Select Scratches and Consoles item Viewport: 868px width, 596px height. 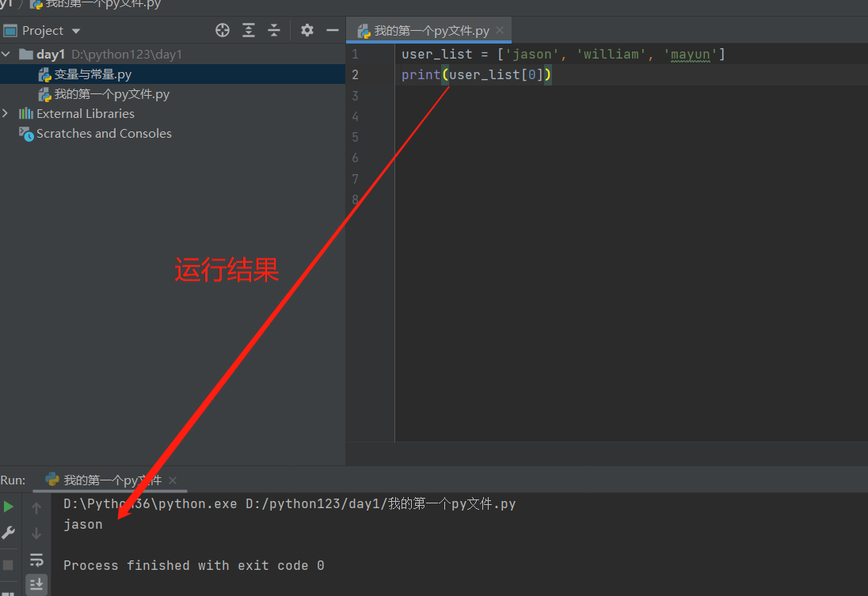104,134
